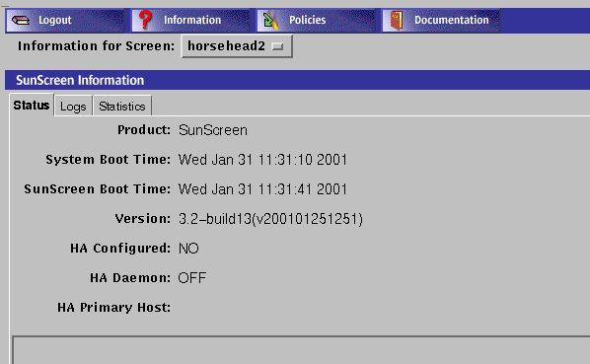Click the Version label
The width and height of the screenshot is (590, 364).
coord(143,218)
